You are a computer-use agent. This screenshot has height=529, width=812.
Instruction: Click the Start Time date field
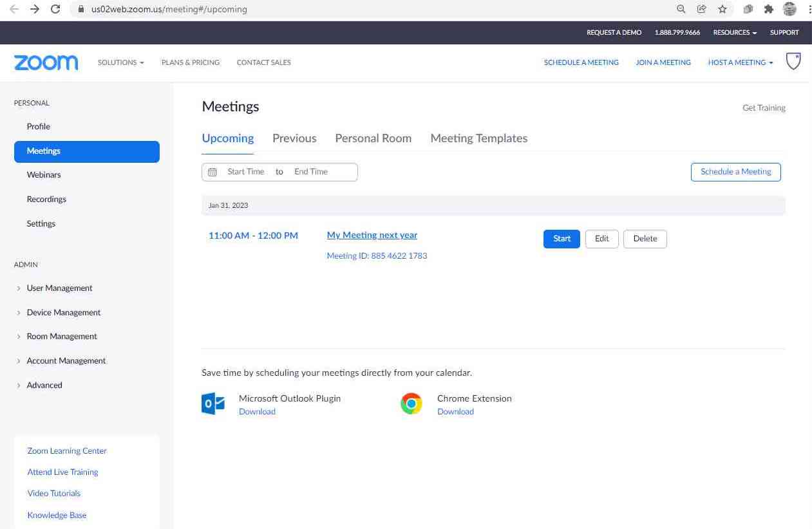click(x=245, y=172)
